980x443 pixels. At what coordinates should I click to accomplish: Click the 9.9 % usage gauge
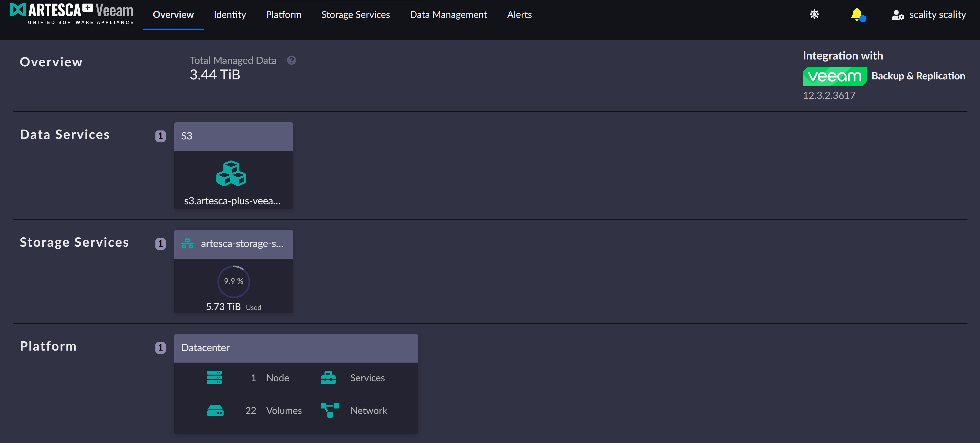tap(233, 281)
